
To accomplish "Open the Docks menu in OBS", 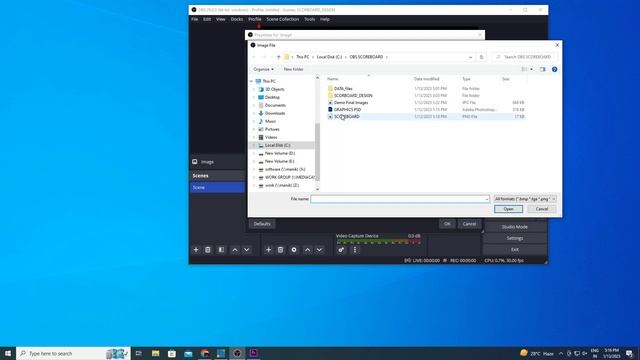I will click(237, 19).
